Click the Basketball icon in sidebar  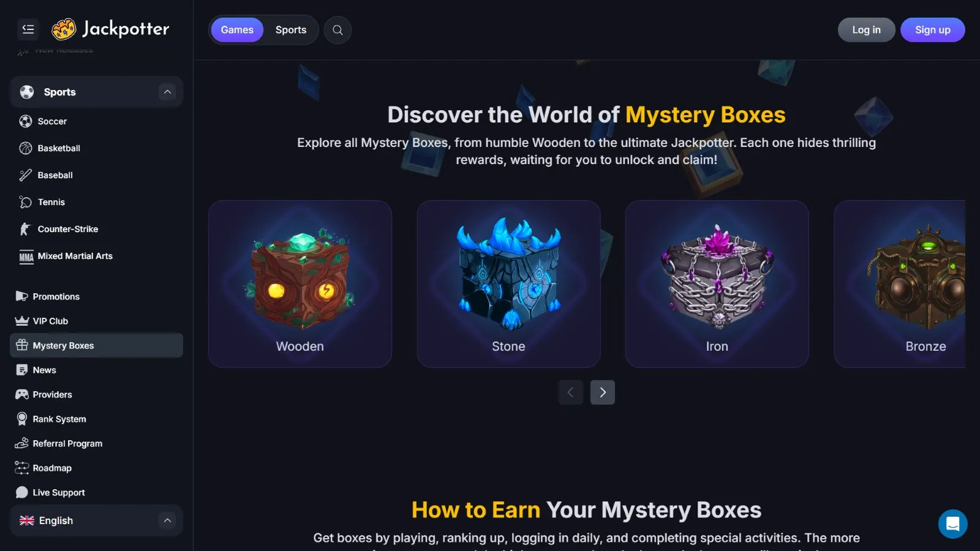click(26, 148)
